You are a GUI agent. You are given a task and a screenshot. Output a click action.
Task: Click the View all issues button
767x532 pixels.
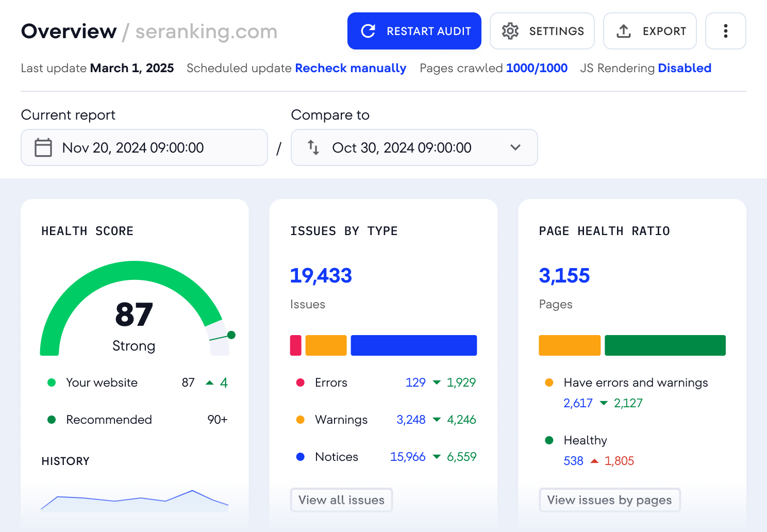pyautogui.click(x=341, y=500)
